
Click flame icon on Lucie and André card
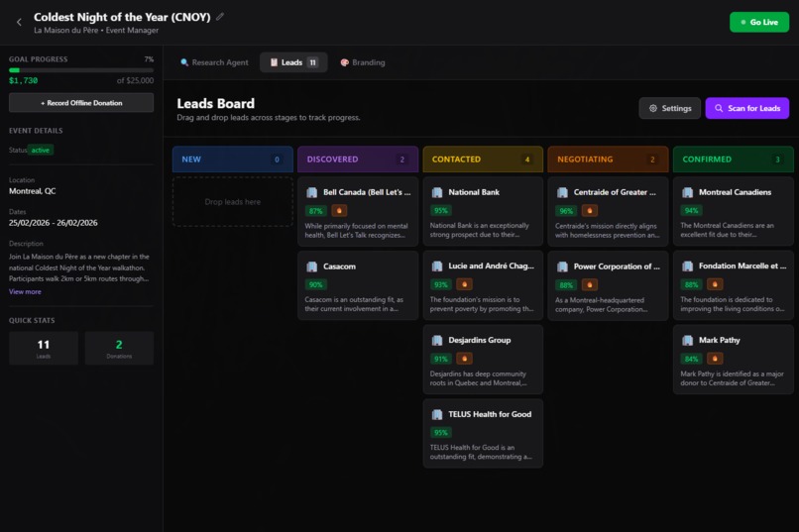[x=464, y=284]
